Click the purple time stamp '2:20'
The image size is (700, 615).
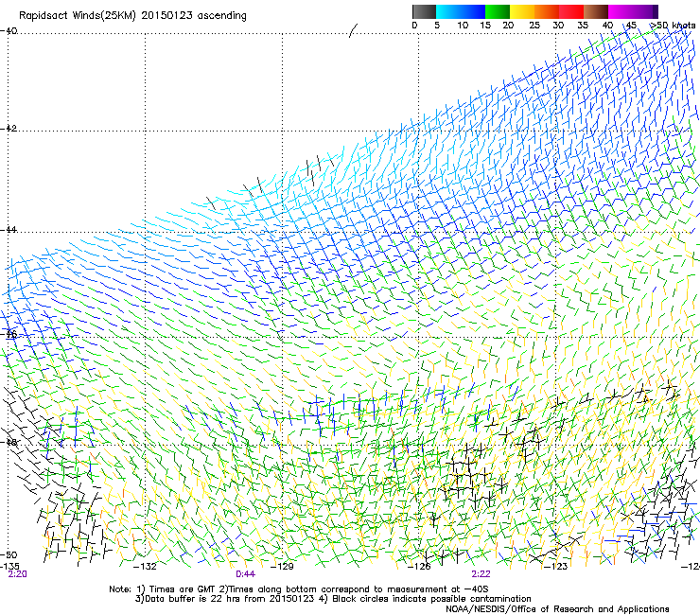tap(18, 574)
